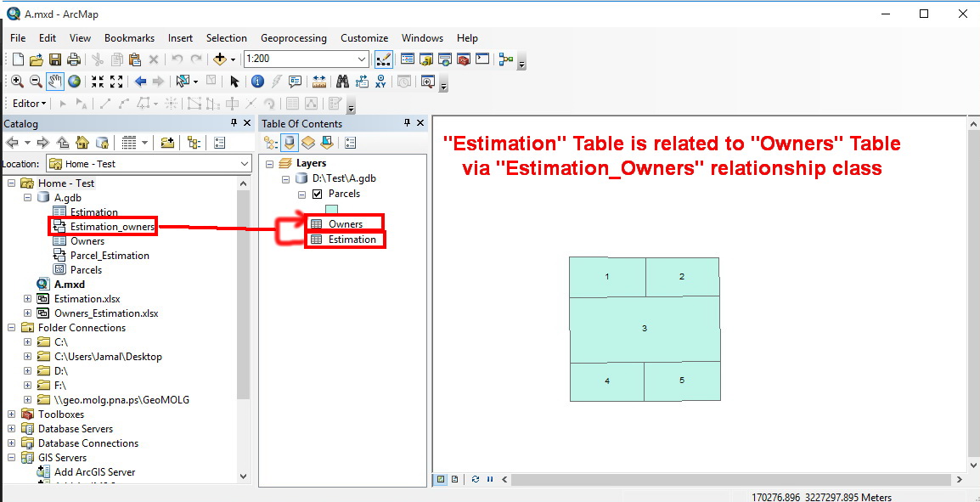Open the ModelBuilder window icon

point(505,59)
